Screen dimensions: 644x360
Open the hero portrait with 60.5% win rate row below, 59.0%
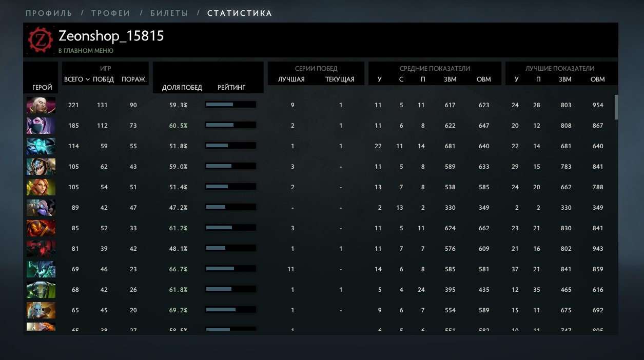point(41,167)
